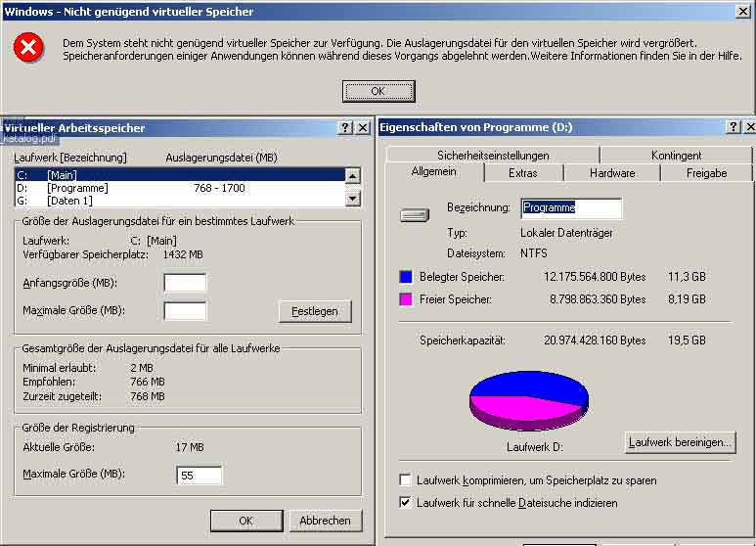Click used space value 11,3 GB
Screen dimensions: 756x546
[688, 276]
